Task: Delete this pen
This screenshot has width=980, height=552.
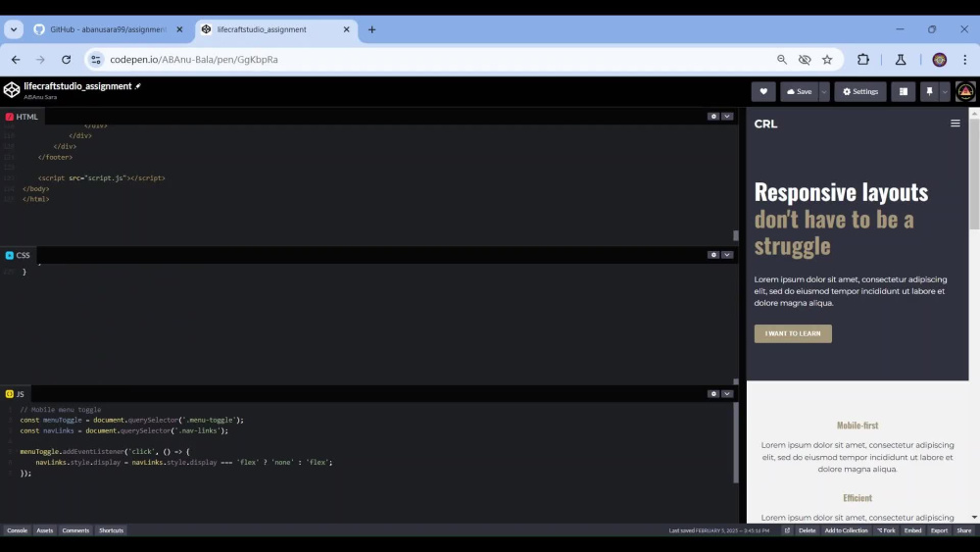Action: [x=807, y=530]
